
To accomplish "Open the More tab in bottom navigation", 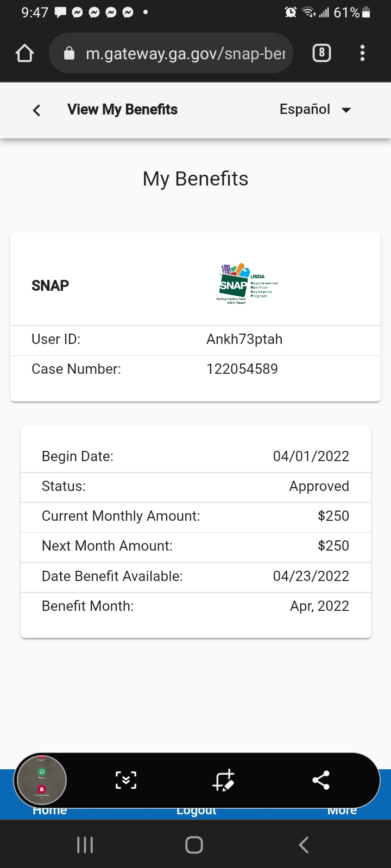I will click(x=342, y=810).
